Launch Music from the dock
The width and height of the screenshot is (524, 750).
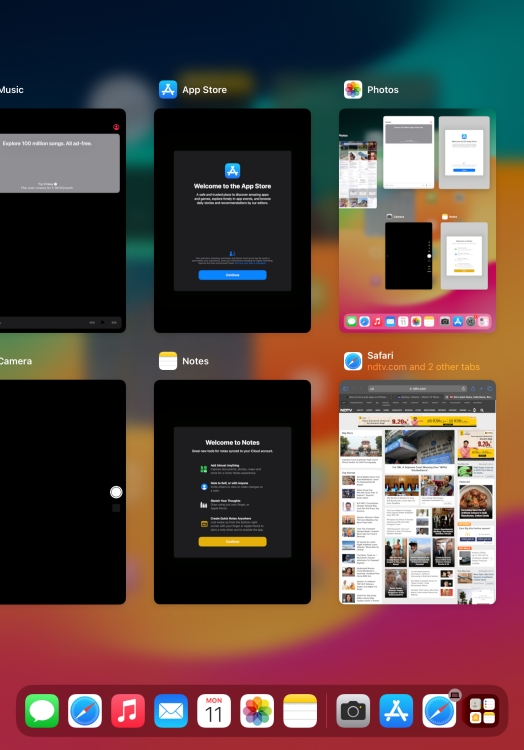coord(128,711)
